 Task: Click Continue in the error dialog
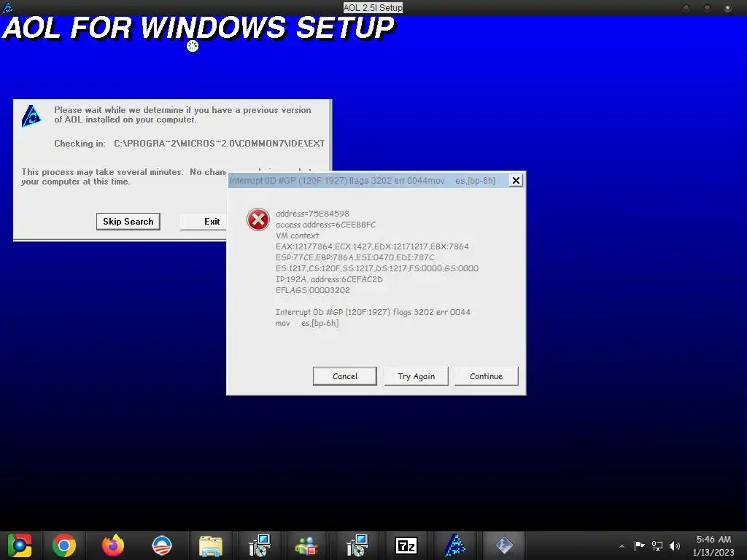click(x=486, y=376)
